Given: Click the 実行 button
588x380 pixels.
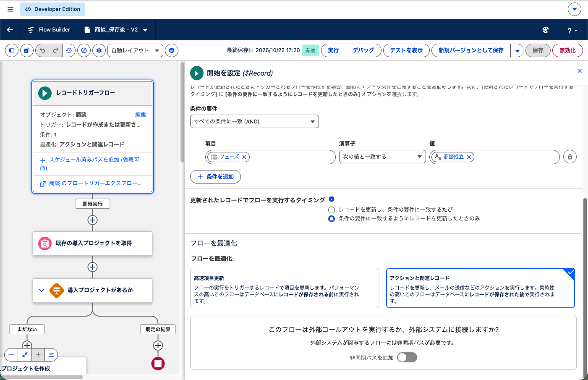Looking at the screenshot, I should (x=333, y=50).
